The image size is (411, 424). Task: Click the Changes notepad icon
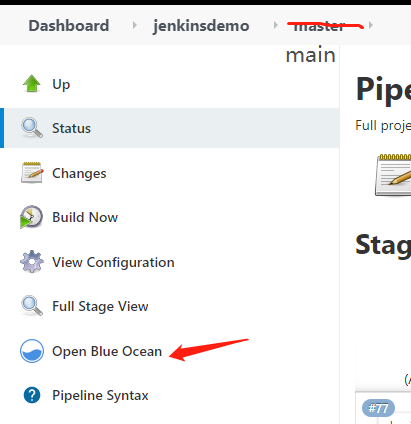[32, 173]
